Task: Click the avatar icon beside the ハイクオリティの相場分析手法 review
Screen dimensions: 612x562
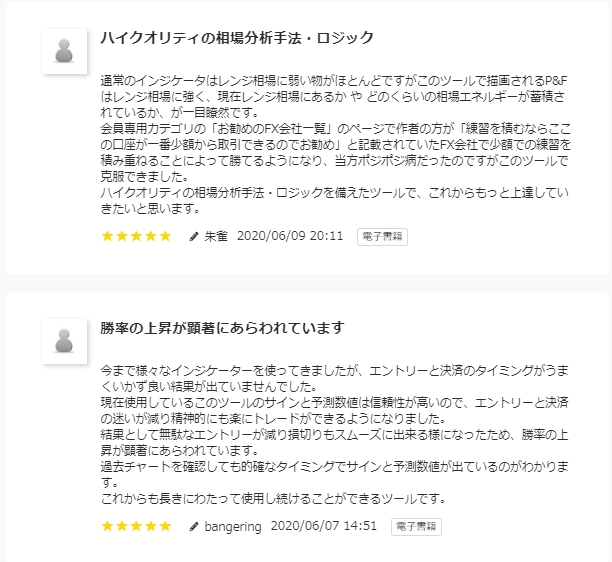Action: pyautogui.click(x=64, y=51)
